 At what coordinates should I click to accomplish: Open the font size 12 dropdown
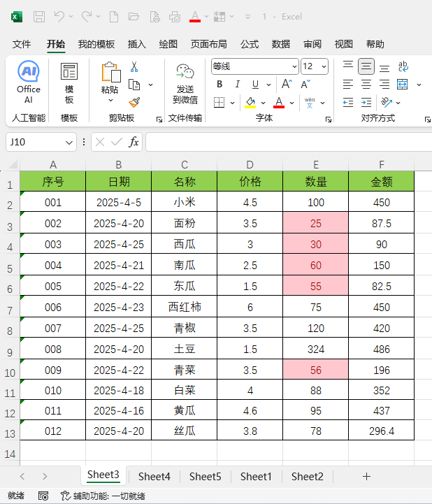tap(324, 66)
